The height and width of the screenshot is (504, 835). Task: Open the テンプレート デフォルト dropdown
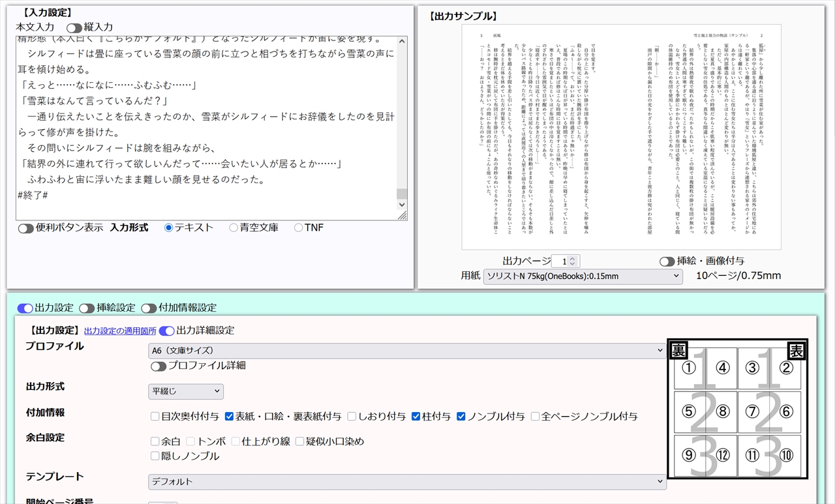click(x=406, y=482)
